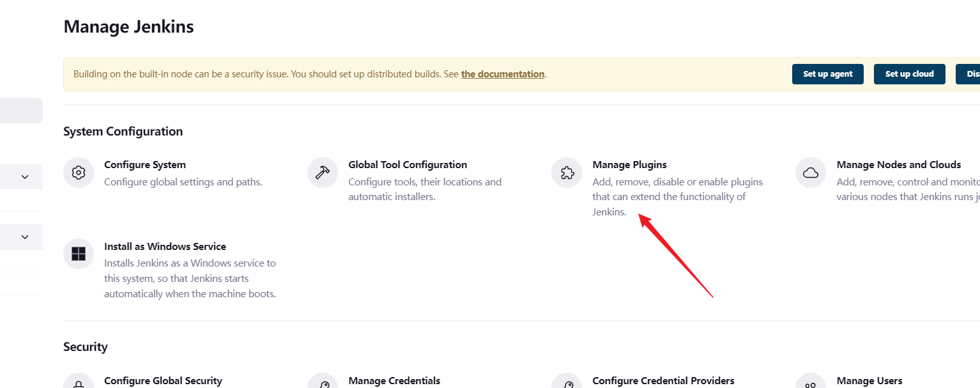Open Configure Credential Providers
The width and height of the screenshot is (980, 388).
[x=663, y=381]
